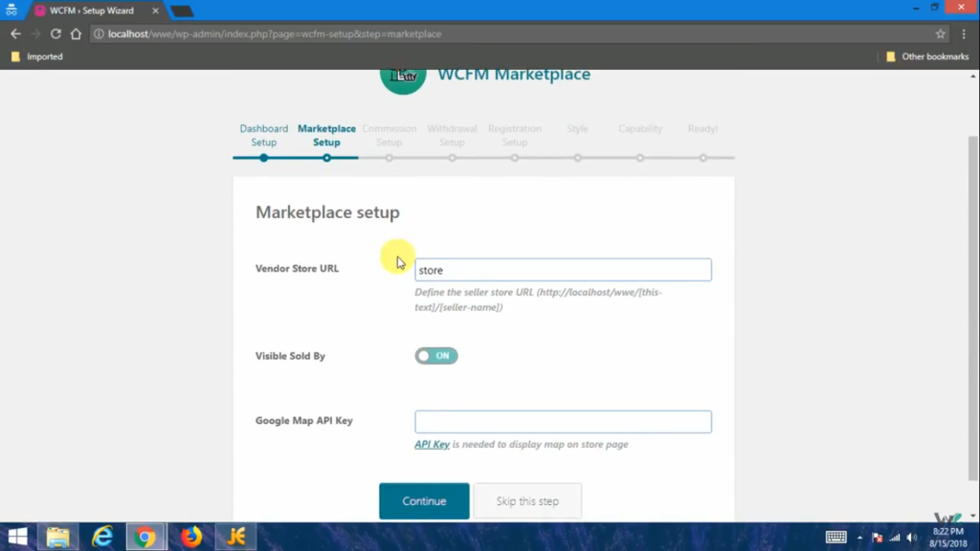Open the Windows Start menu
The width and height of the screenshot is (980, 551).
coord(17,537)
